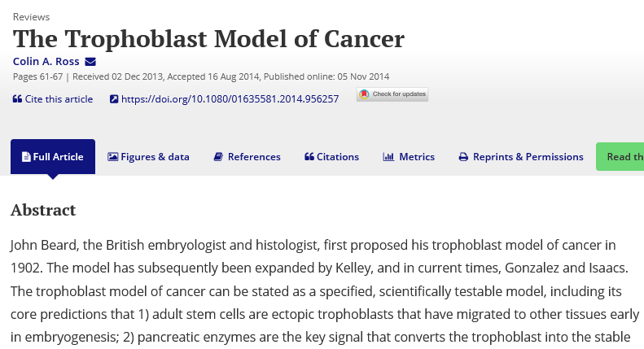Click the book icon beside References
The image size is (644, 349).
(x=218, y=157)
